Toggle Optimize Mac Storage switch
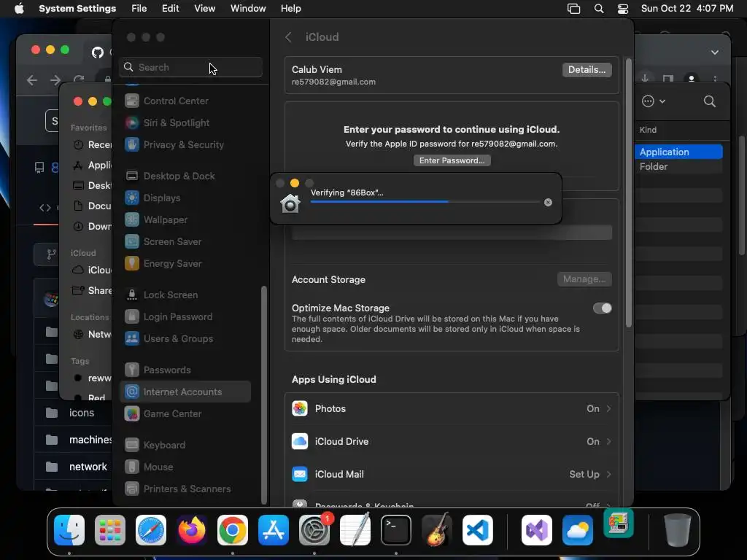 click(602, 308)
